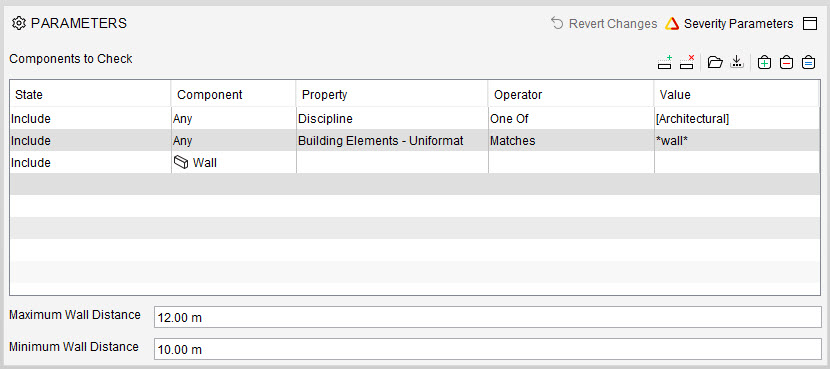Click the Minimum Wall Distance field
Screen dimensions: 830x369
pos(487,349)
